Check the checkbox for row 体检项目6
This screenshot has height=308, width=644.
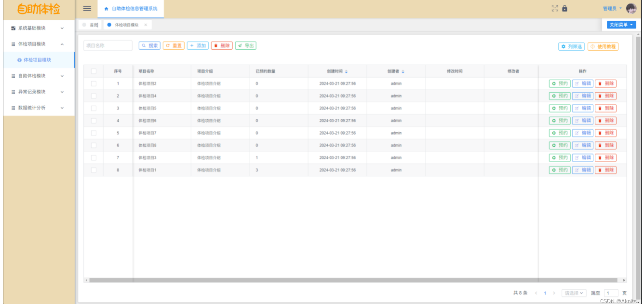[94, 120]
